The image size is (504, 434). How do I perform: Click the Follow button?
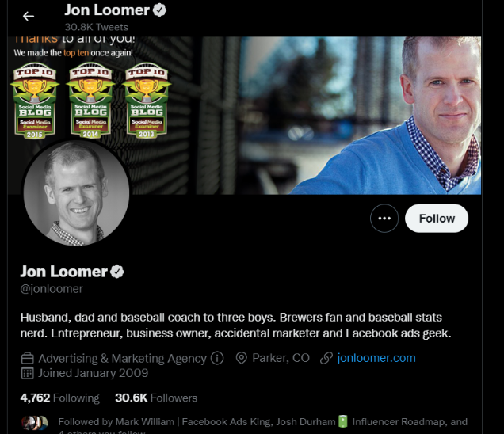pyautogui.click(x=437, y=219)
